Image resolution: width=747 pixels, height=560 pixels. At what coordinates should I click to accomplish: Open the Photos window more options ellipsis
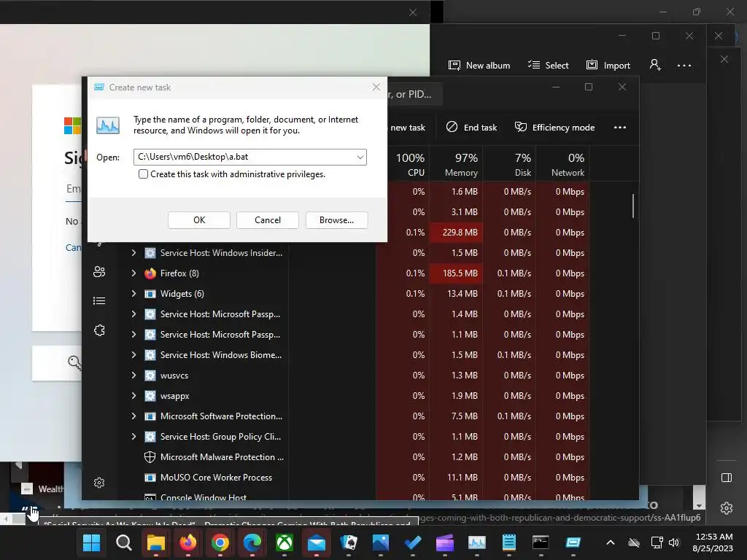(x=684, y=66)
